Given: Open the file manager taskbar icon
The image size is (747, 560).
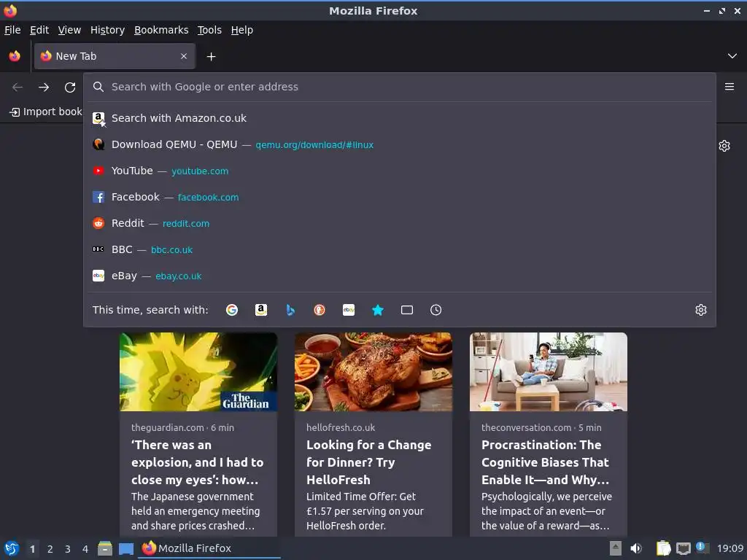Looking at the screenshot, I should [105, 548].
